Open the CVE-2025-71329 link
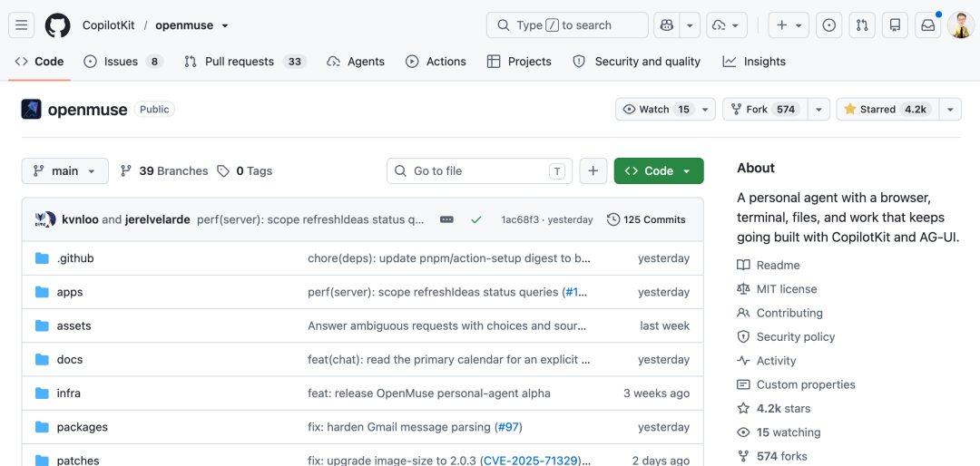 coord(530,461)
